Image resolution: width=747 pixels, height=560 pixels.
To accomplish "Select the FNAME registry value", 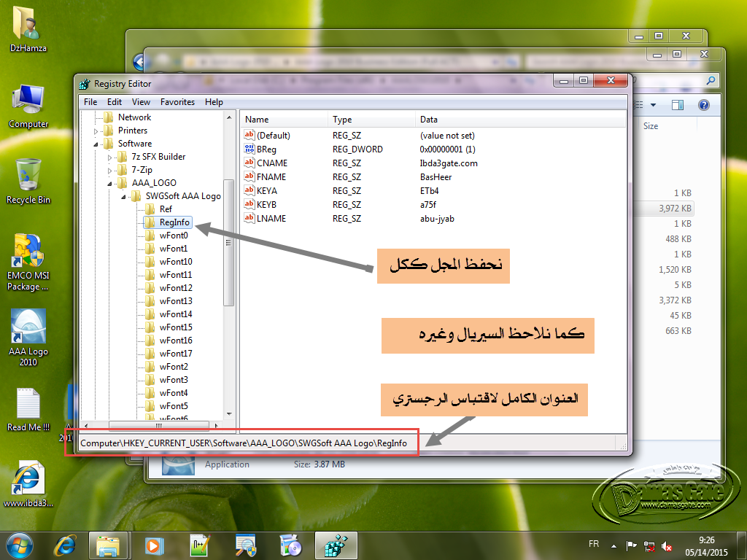I will click(271, 176).
